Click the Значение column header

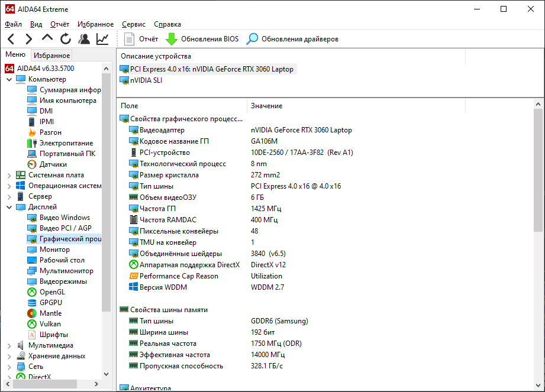pyautogui.click(x=267, y=106)
